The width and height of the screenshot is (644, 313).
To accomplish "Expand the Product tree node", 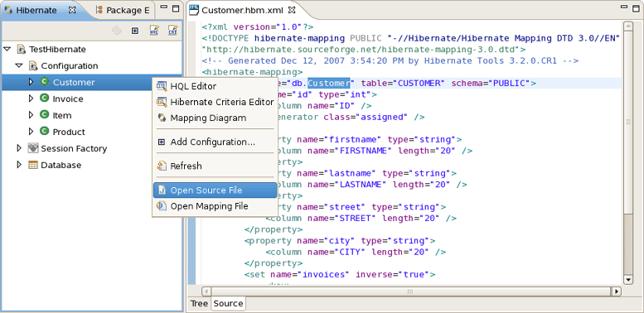I will 31,132.
